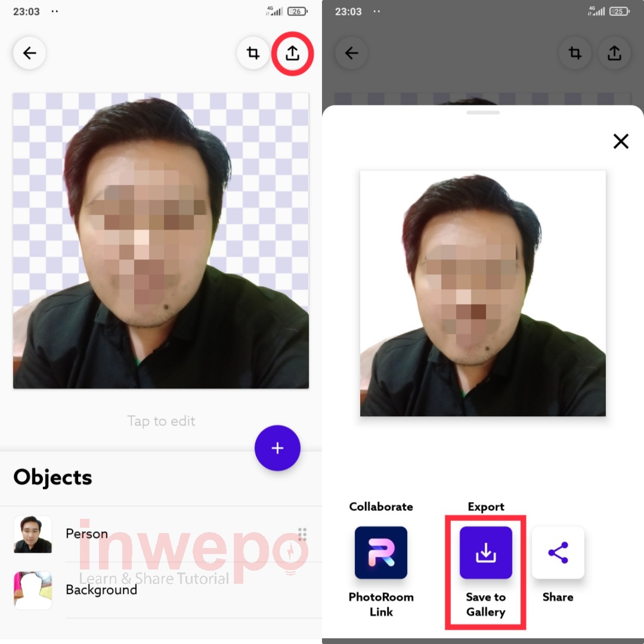Tap the crop icon on the export screen toolbar
644x644 pixels.
[575, 52]
